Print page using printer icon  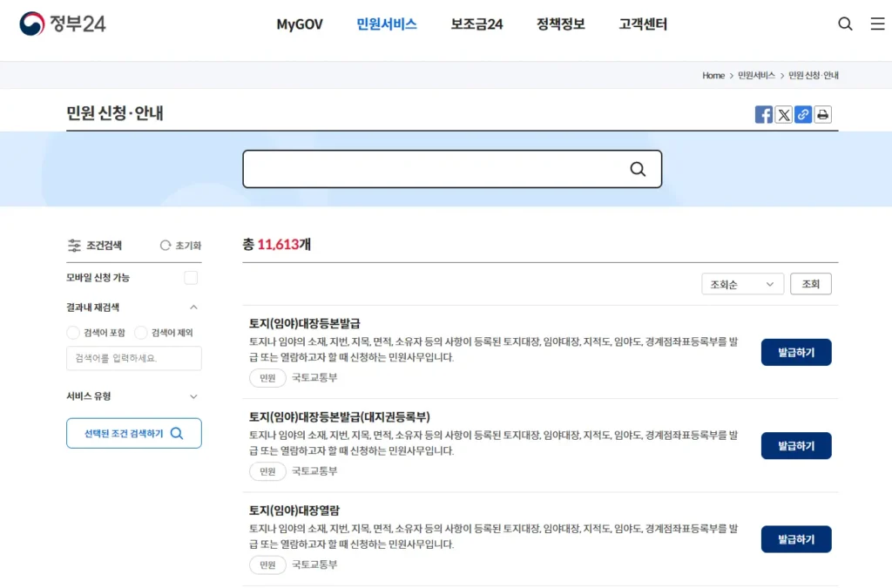tap(822, 114)
